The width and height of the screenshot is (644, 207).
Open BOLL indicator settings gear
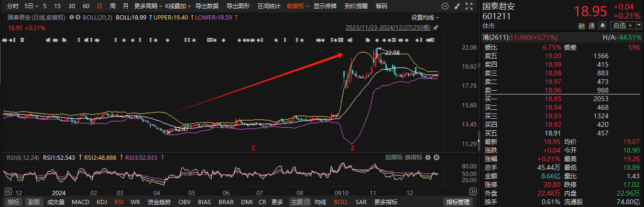tap(72, 17)
